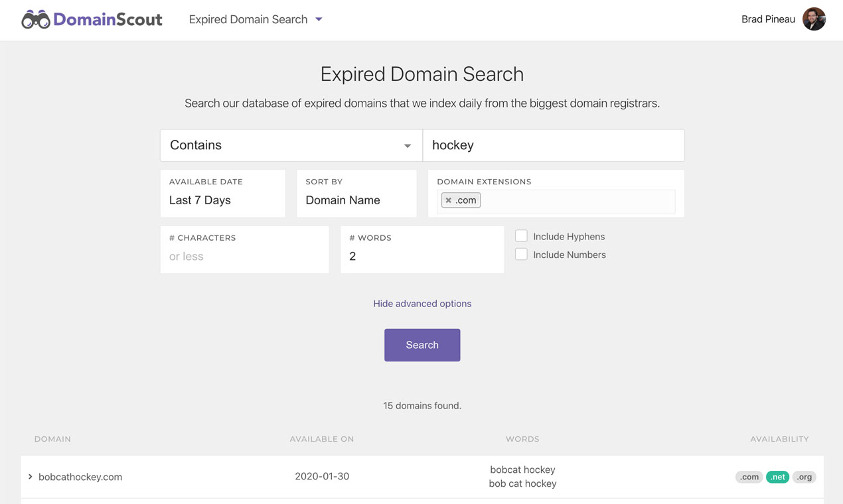Click the # Words input field
Screen dimensions: 843x504
422,256
